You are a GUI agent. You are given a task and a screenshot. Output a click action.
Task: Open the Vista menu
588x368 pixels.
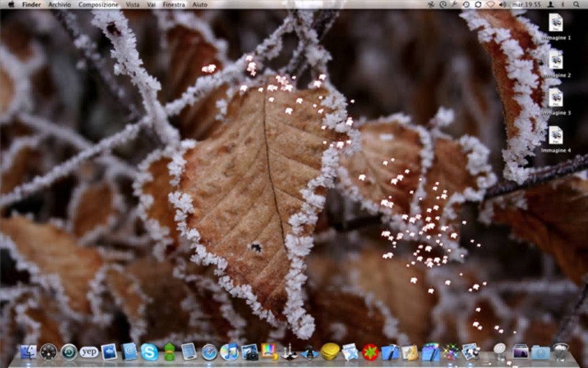(x=133, y=5)
